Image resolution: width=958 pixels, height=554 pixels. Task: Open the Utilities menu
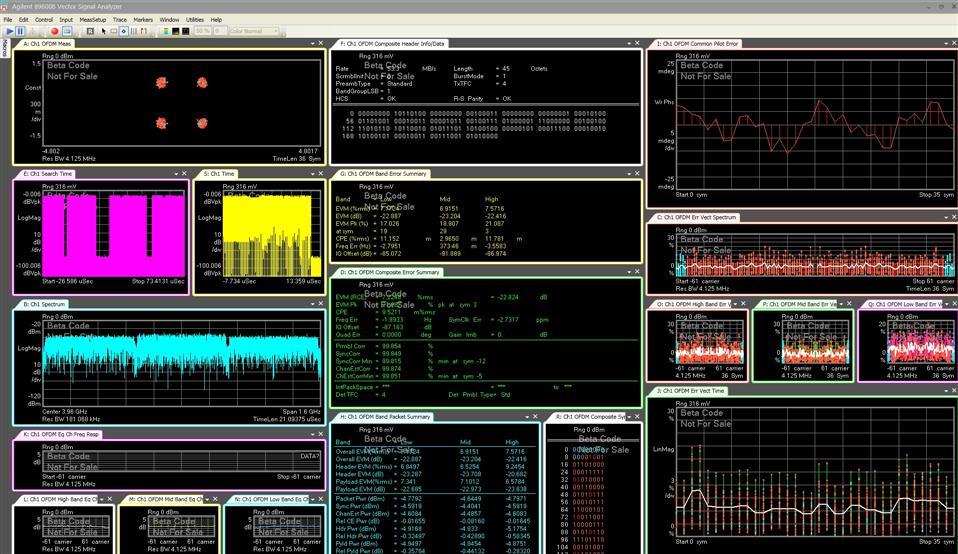195,19
